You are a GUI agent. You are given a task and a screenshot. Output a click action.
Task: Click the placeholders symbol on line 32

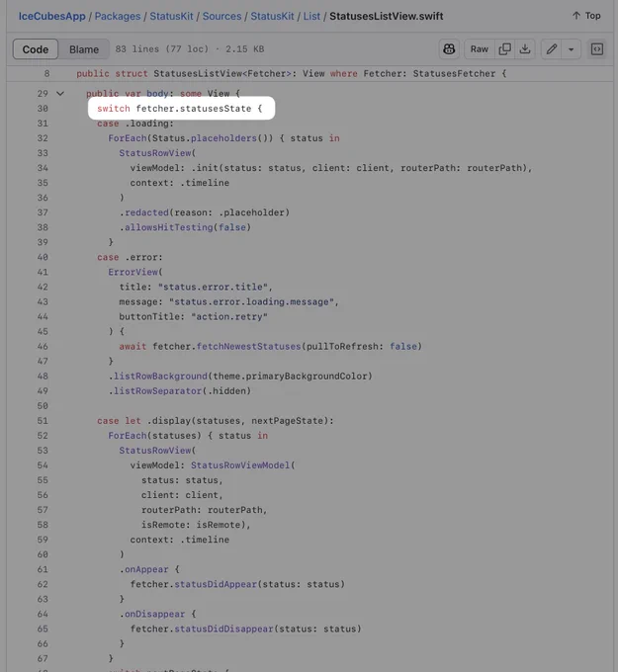point(223,138)
